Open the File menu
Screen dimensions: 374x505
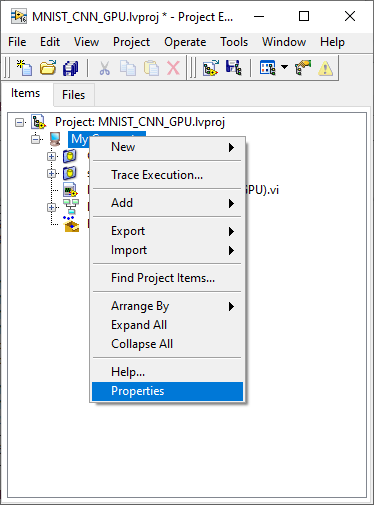pyautogui.click(x=17, y=42)
